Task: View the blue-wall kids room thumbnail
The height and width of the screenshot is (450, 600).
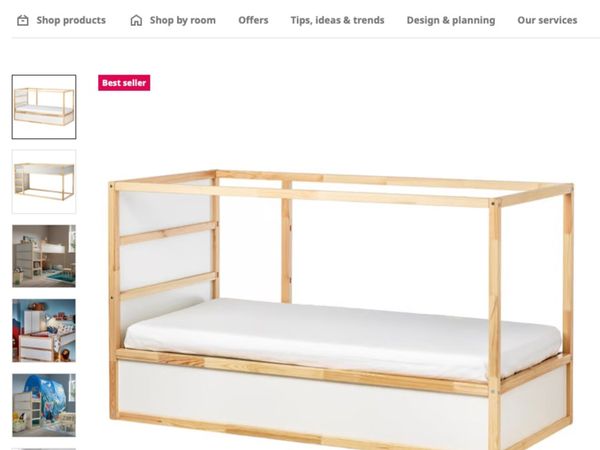Action: pyautogui.click(x=44, y=331)
